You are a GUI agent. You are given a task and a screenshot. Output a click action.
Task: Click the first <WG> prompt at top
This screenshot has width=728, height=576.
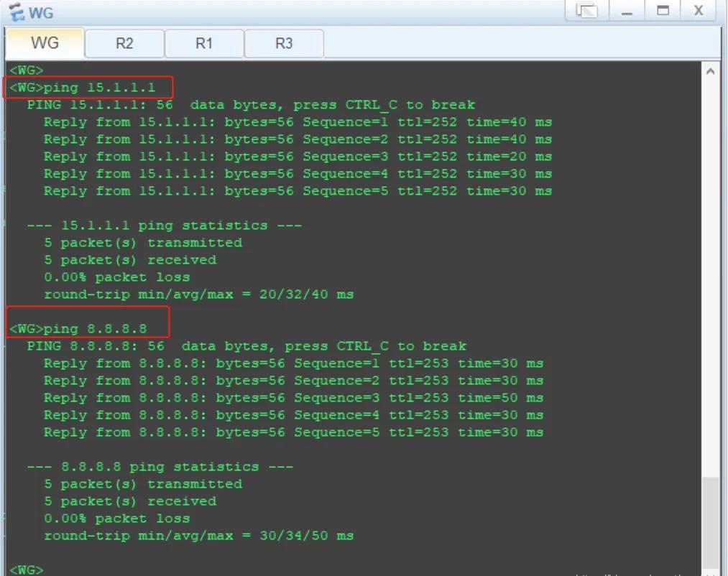point(27,70)
